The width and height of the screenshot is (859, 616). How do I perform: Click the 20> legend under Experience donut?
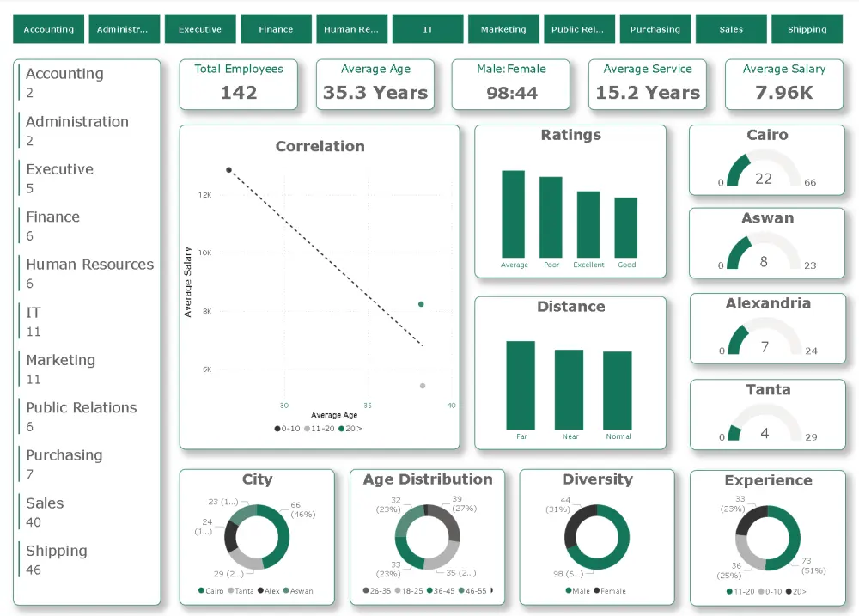[797, 592]
